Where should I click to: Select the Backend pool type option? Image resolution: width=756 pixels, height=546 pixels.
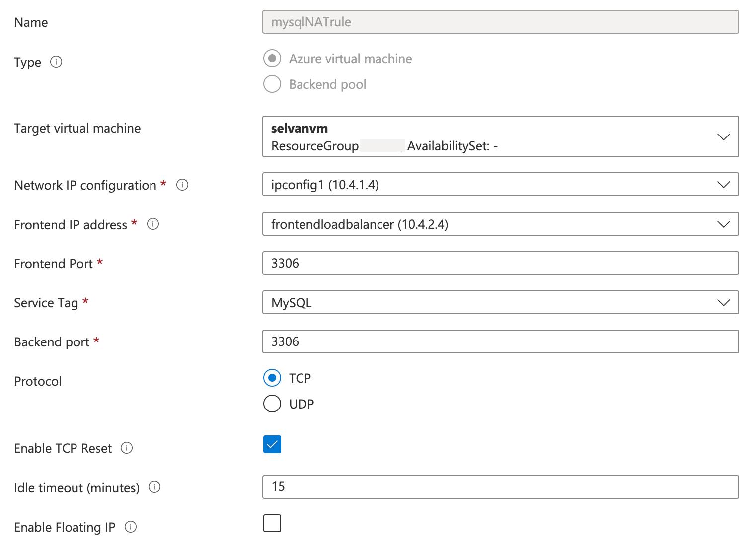tap(272, 84)
